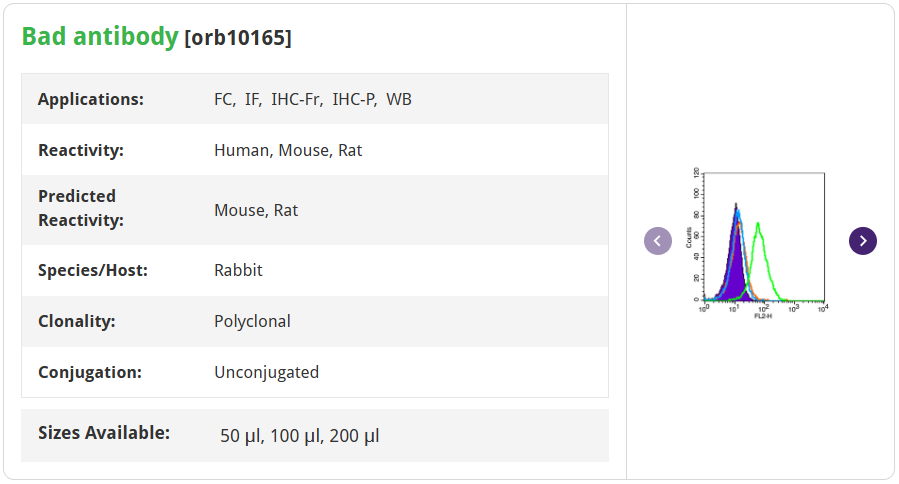The width and height of the screenshot is (899, 484).
Task: Pick the 200 µl size
Action: [354, 436]
